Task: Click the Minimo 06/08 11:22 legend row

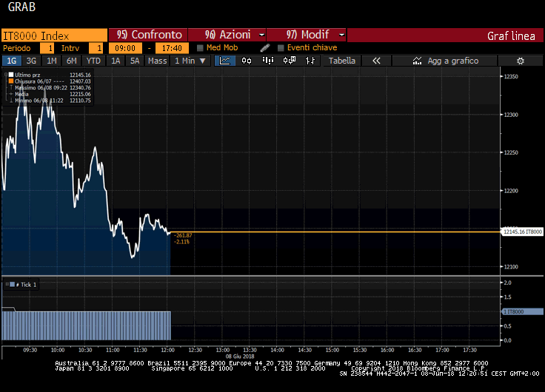Action: pos(50,101)
